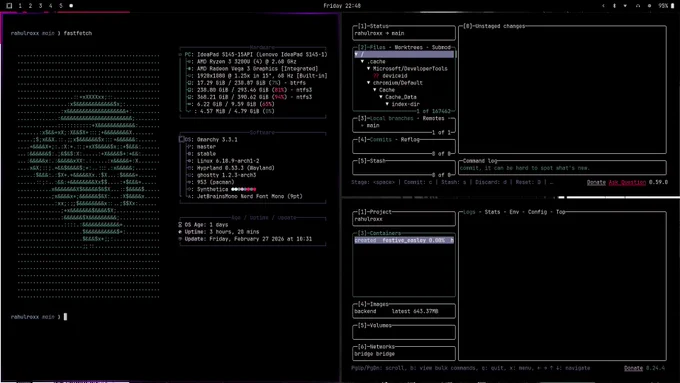
Task: Select the deviceid untracked file
Action: [x=395, y=76]
